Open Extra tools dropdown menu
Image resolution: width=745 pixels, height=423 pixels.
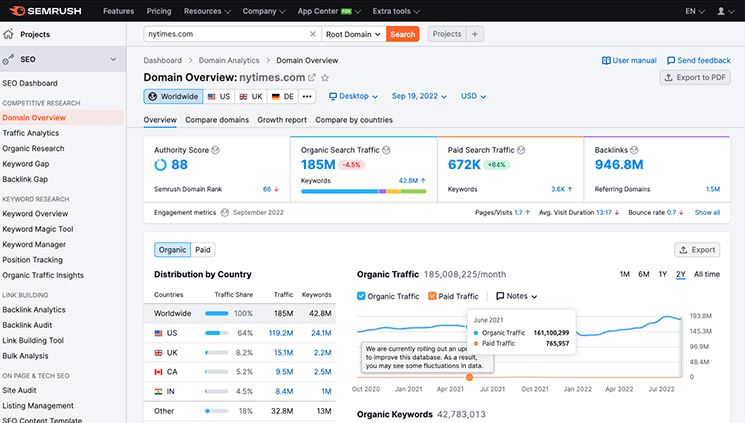(396, 11)
